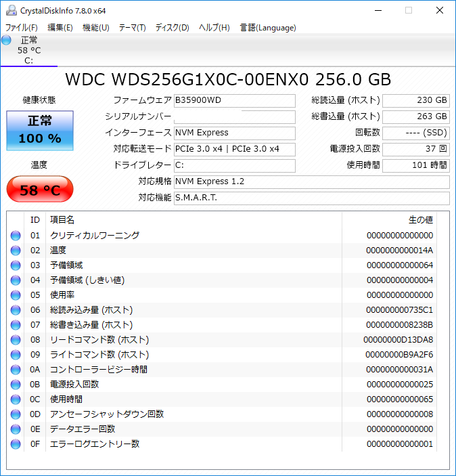The width and height of the screenshot is (456, 476).
Task: Click status orb for 06 総読み込み量 row
Action: 16,310
